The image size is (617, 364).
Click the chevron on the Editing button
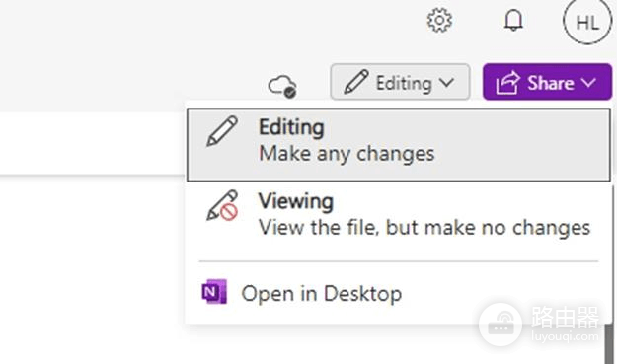[446, 83]
